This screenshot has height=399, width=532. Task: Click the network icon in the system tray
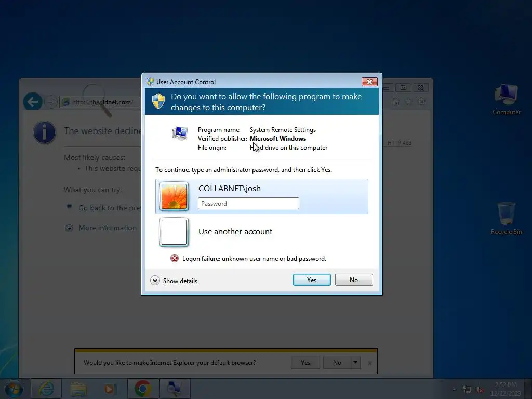pyautogui.click(x=467, y=389)
